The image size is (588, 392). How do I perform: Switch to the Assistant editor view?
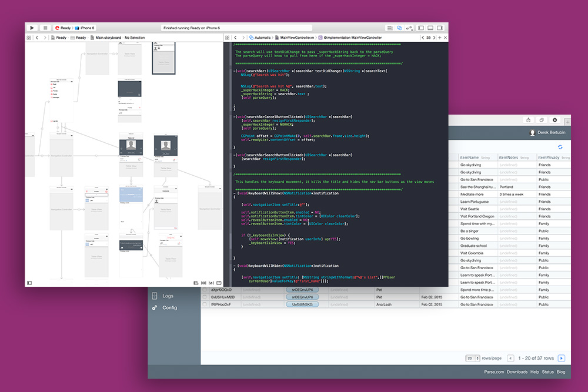click(x=399, y=28)
